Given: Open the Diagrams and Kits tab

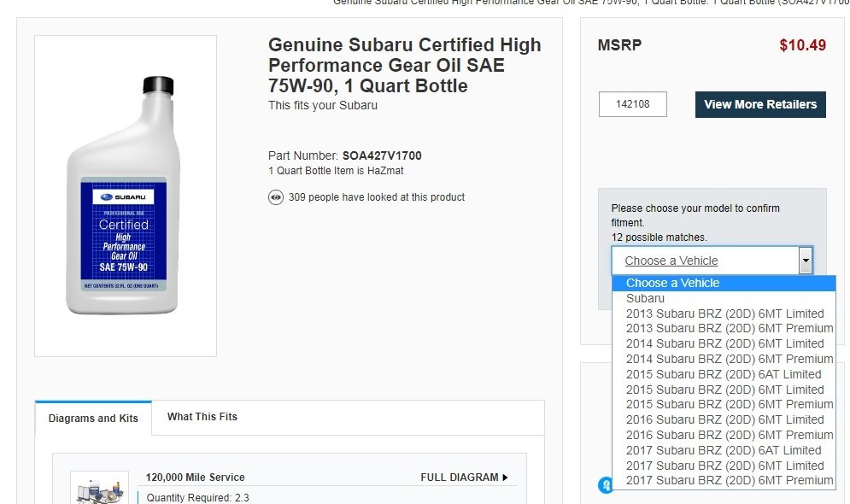Looking at the screenshot, I should (93, 419).
